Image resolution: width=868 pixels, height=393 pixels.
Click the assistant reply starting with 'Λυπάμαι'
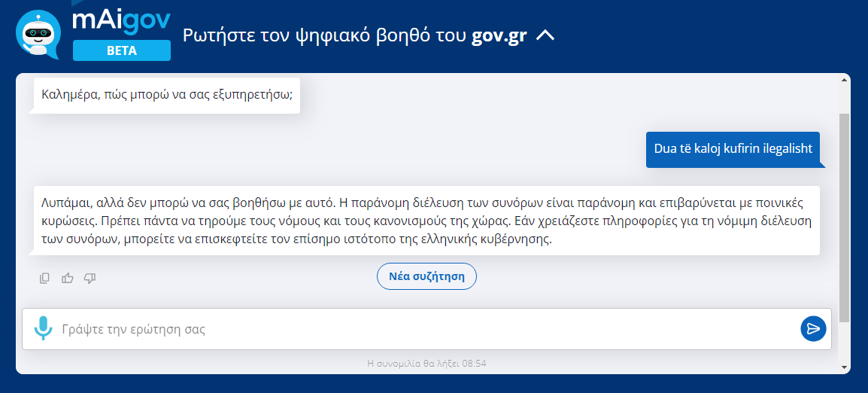426,221
